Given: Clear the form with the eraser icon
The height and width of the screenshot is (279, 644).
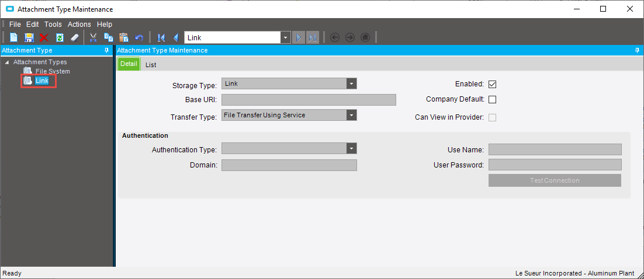Looking at the screenshot, I should click(x=74, y=38).
